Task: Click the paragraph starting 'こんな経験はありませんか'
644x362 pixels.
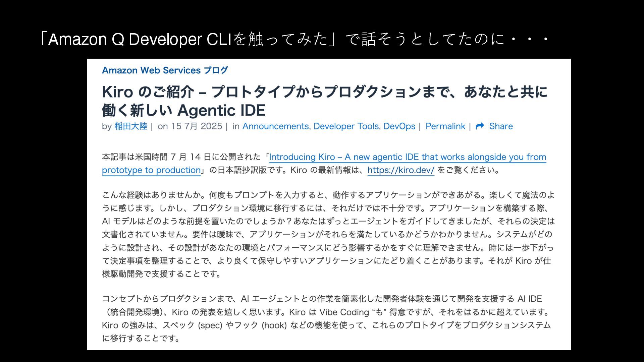Action: (328, 234)
